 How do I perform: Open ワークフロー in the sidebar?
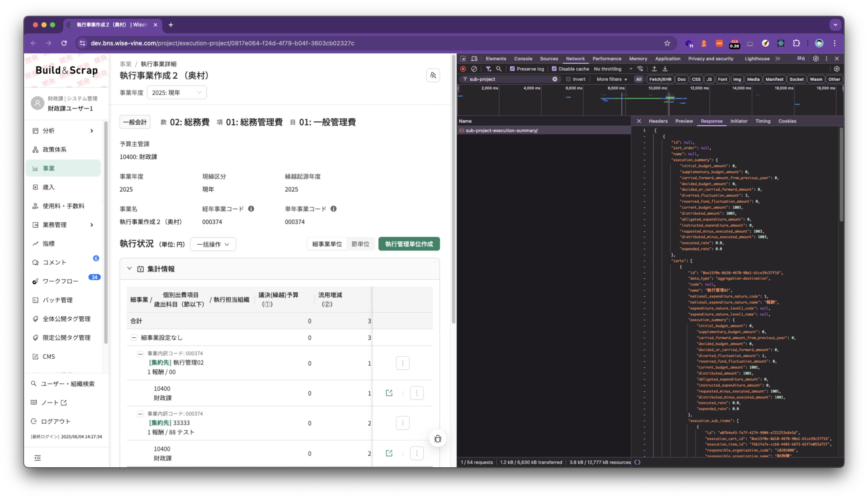point(63,281)
